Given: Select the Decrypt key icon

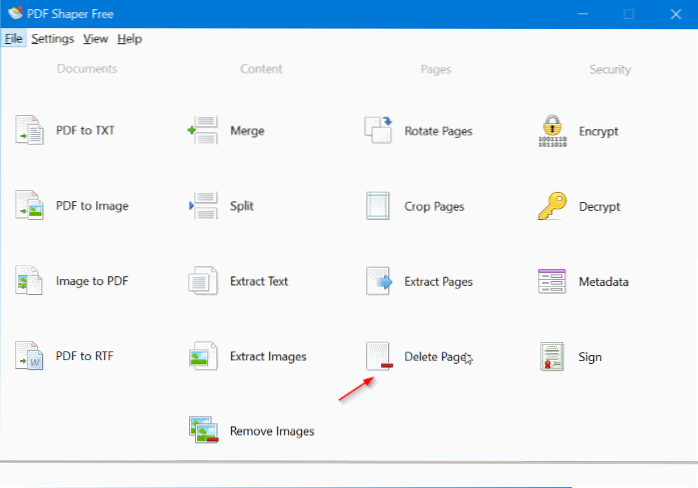Looking at the screenshot, I should pyautogui.click(x=552, y=206).
